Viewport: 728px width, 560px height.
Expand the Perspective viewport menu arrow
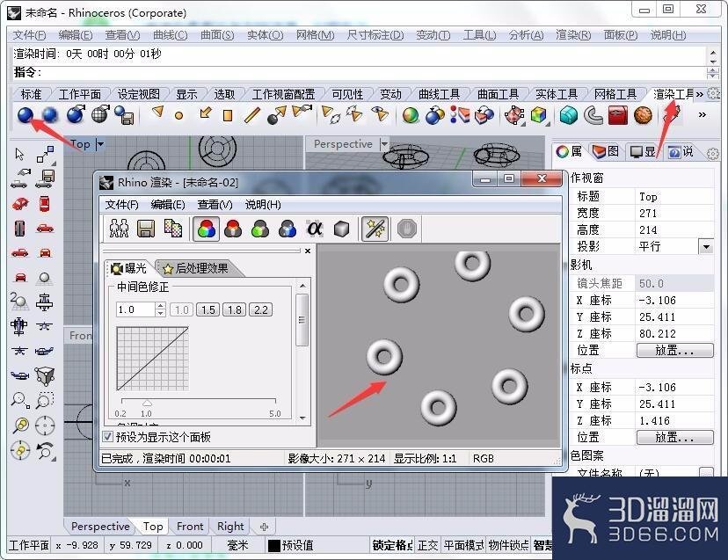pyautogui.click(x=383, y=144)
